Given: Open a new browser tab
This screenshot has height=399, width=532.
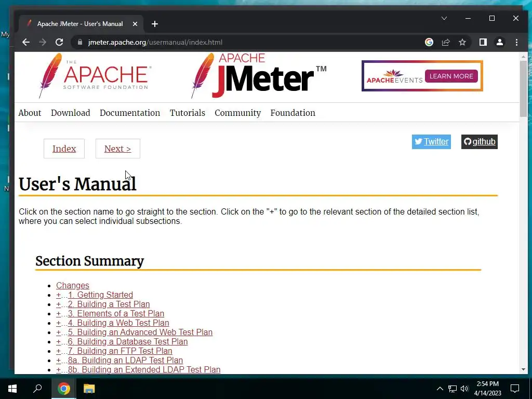Looking at the screenshot, I should (155, 24).
